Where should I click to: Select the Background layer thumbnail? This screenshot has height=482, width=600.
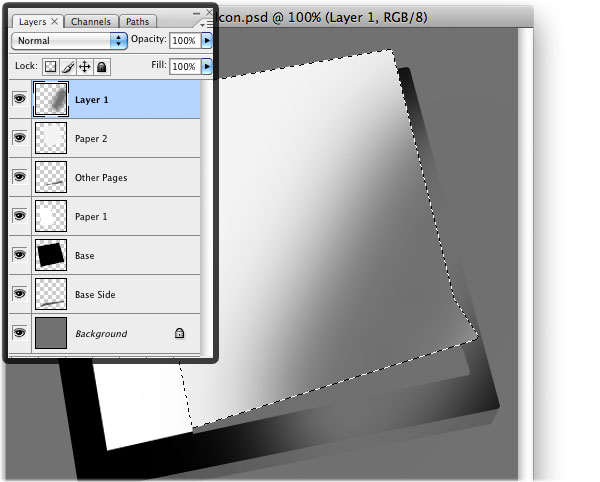tap(51, 333)
